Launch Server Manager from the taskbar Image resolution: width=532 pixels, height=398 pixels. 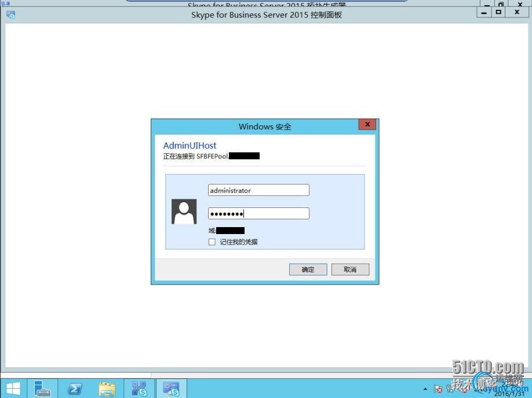pos(43,389)
